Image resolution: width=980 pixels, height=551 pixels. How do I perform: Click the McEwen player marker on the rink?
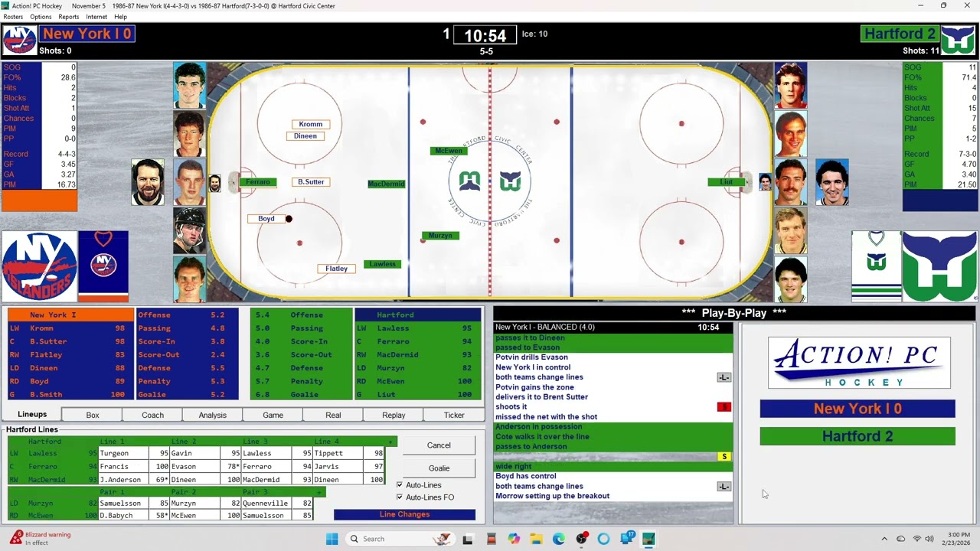click(449, 151)
